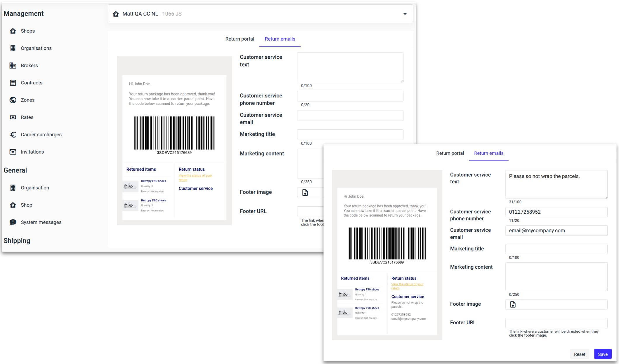Image resolution: width=619 pixels, height=364 pixels.
Task: Expand the Matt QA CC NL shop dropdown
Action: [405, 14]
